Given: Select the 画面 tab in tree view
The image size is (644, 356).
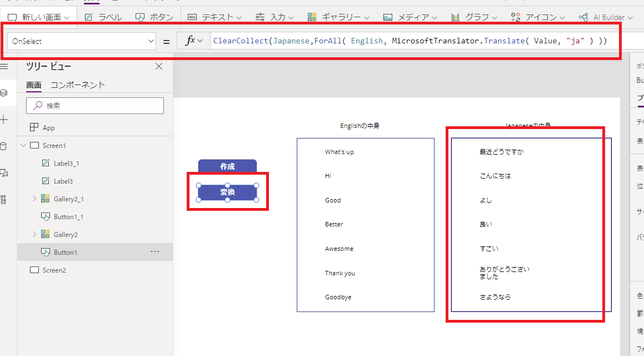Looking at the screenshot, I should pos(33,85).
